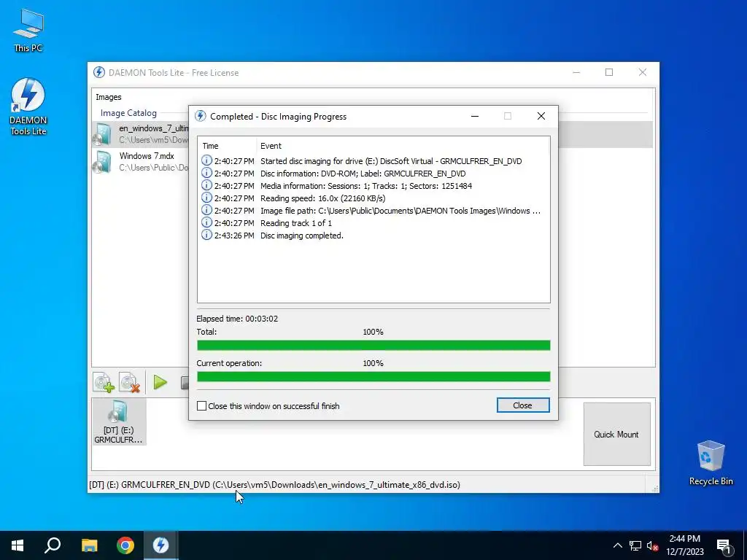Click info icon of Started disc imaging row
The image size is (747, 560).
pyautogui.click(x=206, y=160)
